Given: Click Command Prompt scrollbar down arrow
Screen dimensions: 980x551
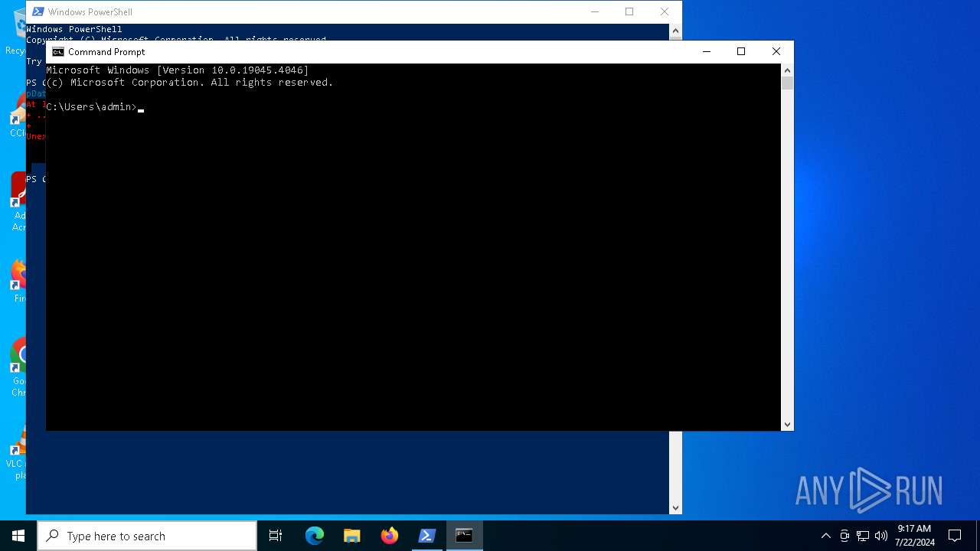Looking at the screenshot, I should (787, 425).
